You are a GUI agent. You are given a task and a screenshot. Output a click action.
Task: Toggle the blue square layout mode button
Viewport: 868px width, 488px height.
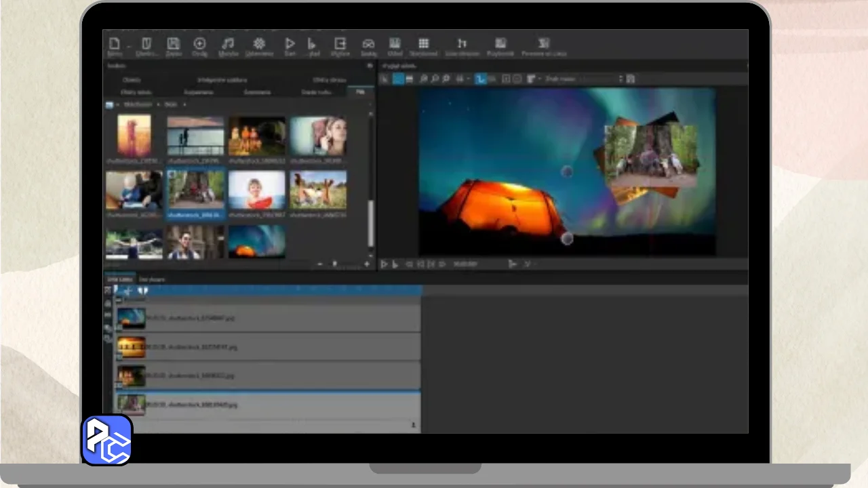pyautogui.click(x=398, y=79)
